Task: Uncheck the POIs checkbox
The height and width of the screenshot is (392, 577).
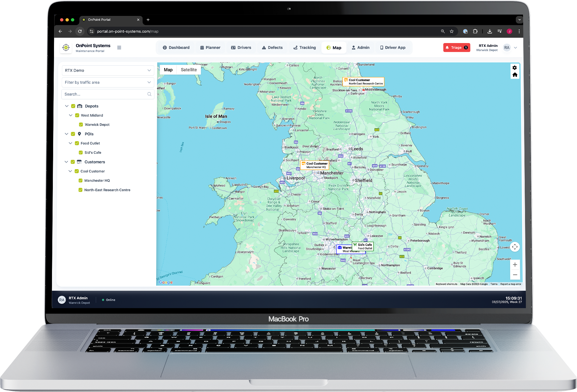Action: (x=73, y=134)
